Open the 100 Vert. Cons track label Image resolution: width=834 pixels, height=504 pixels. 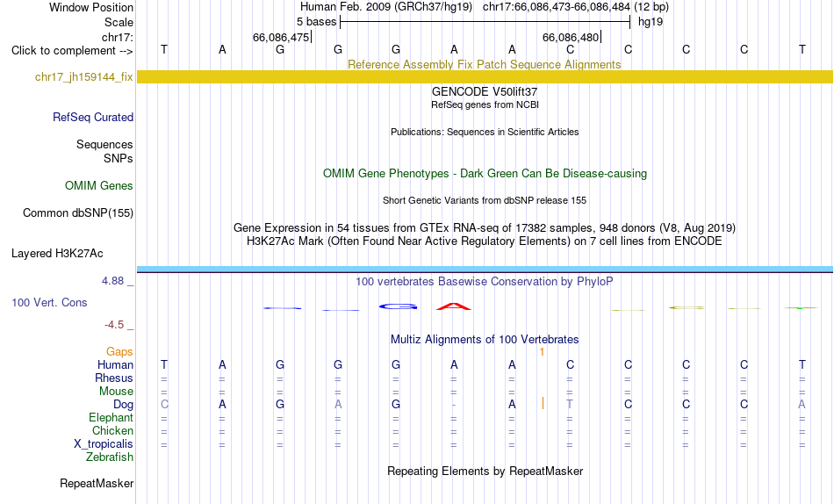[49, 302]
